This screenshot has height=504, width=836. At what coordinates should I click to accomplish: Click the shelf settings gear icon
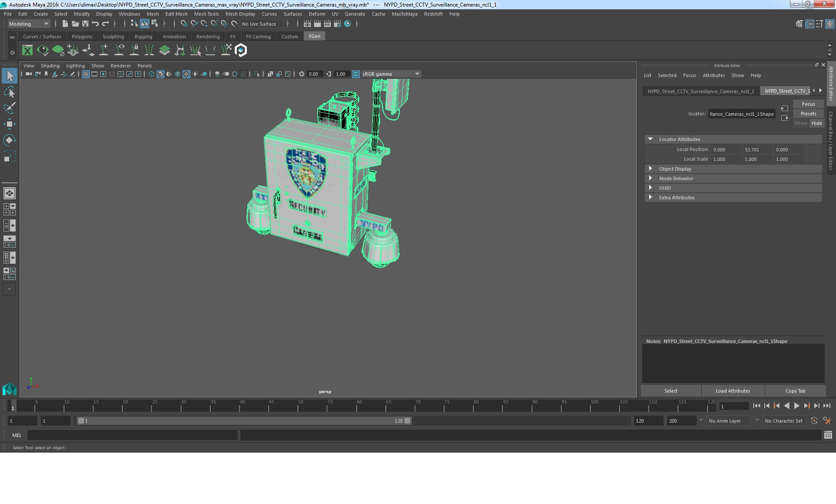click(x=12, y=53)
